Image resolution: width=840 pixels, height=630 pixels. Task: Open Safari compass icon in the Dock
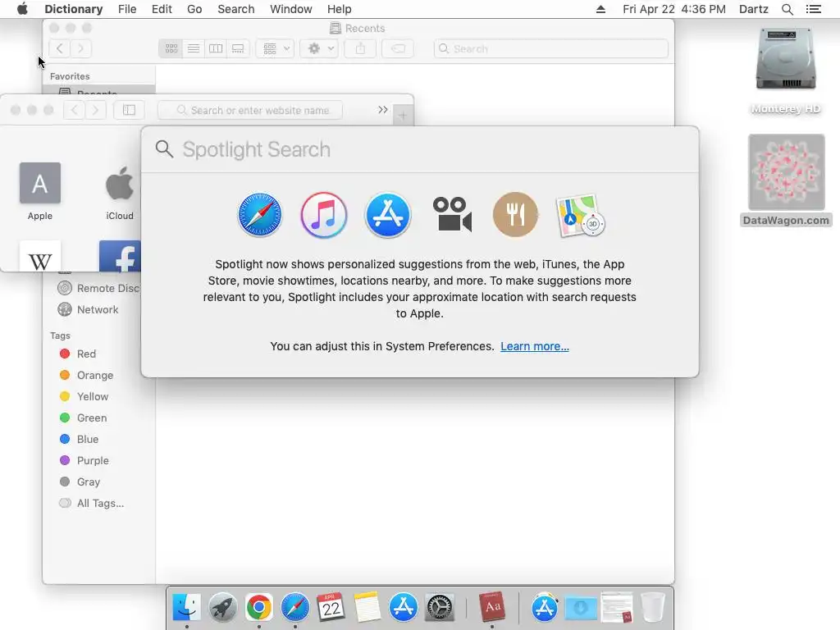[x=295, y=607]
